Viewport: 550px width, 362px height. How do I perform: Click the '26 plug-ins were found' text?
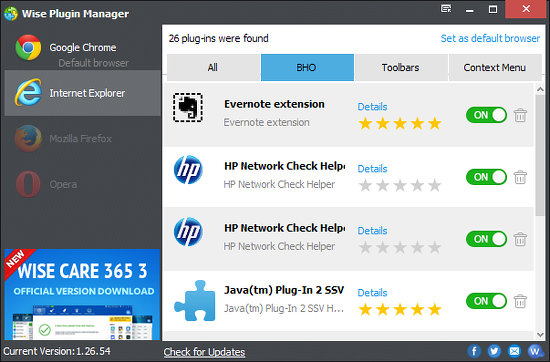pyautogui.click(x=219, y=38)
